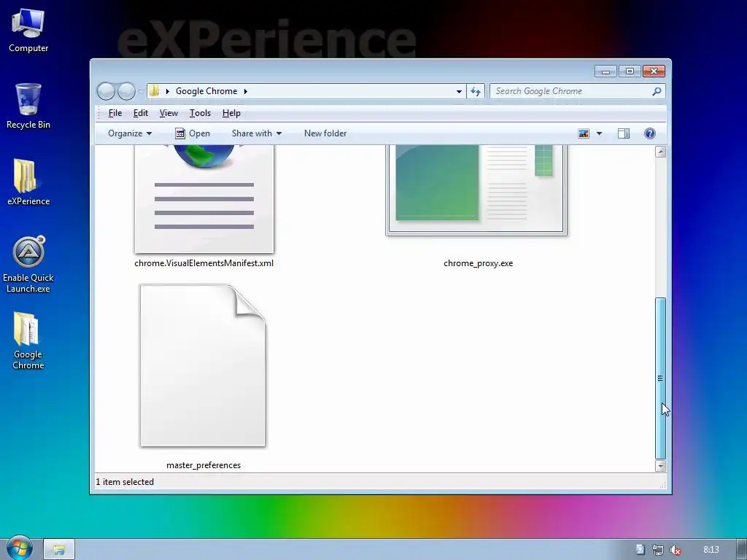Screen dimensions: 747x560
Task: Click the Change your view icon
Action: coord(584,133)
